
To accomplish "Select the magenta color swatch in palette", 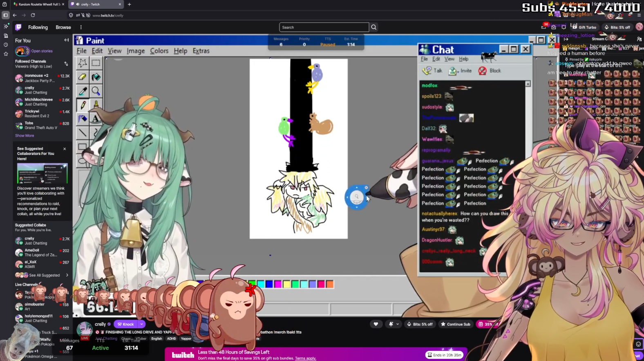I will [x=278, y=284].
